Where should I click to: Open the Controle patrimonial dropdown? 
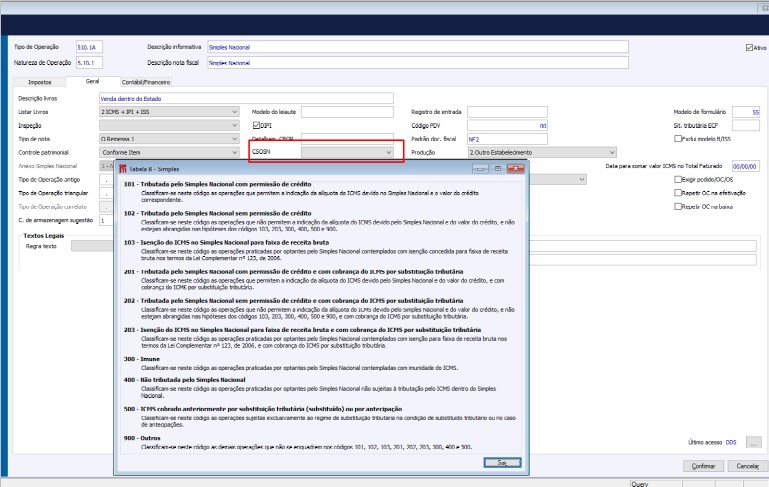pos(169,153)
